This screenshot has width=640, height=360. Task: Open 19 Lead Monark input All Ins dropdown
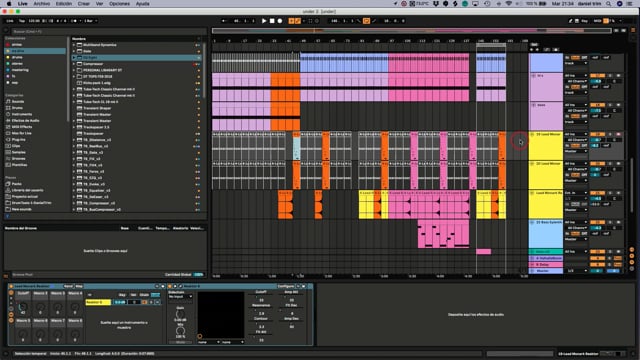576,134
